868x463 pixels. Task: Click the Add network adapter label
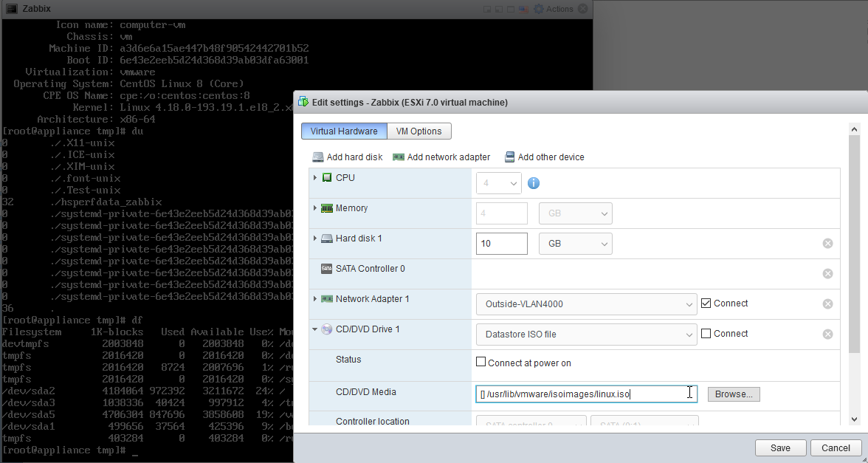tap(449, 157)
